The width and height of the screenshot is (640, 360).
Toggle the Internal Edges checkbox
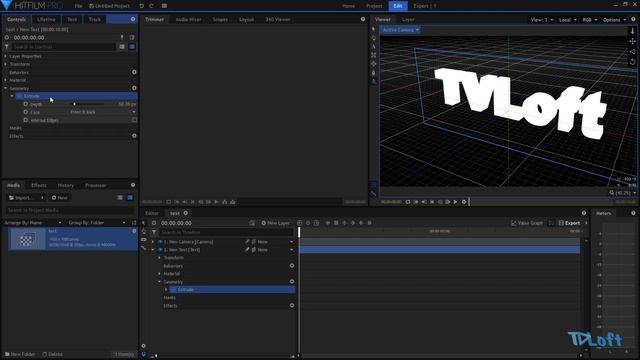click(134, 120)
